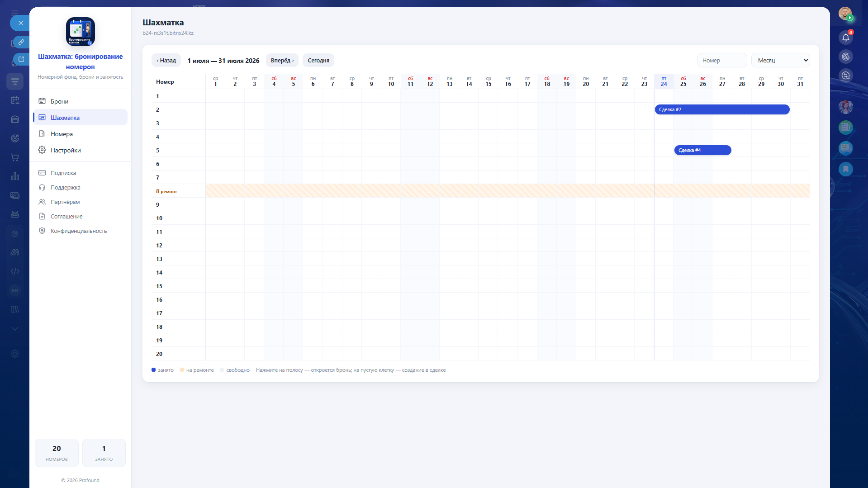This screenshot has height=488, width=868.
Task: Go to next month with Вперёд
Action: (x=282, y=61)
